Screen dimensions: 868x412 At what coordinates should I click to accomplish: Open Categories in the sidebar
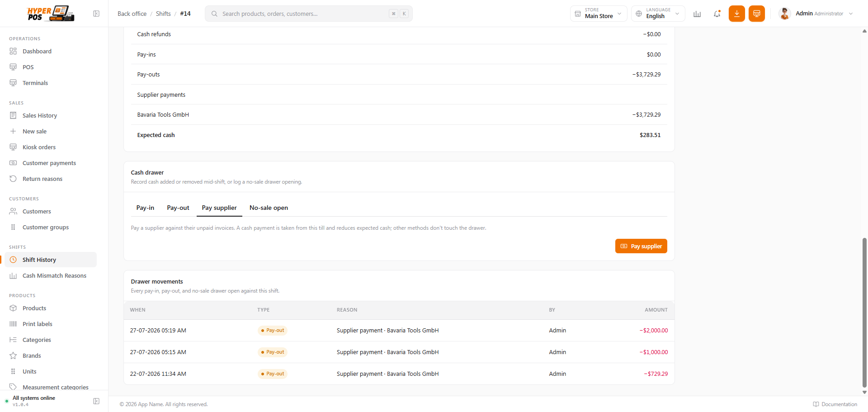coord(37,340)
